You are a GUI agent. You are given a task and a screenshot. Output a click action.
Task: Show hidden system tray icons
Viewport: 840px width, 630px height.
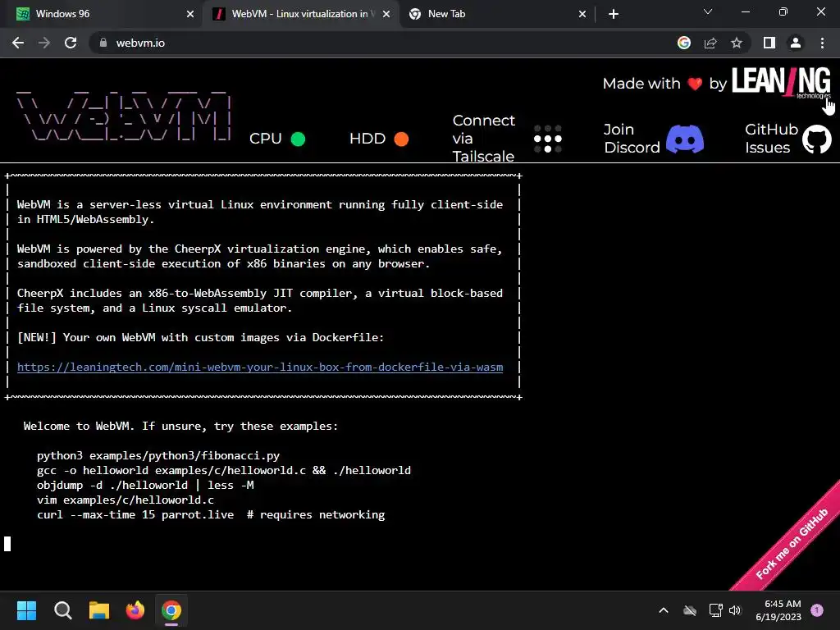(x=663, y=610)
